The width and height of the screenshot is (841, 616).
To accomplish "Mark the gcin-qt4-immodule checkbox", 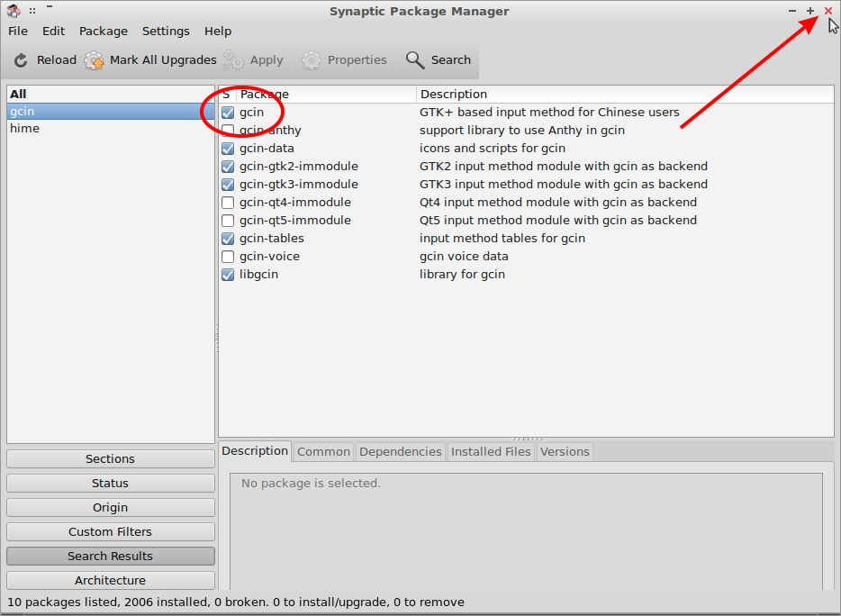I will (x=228, y=203).
